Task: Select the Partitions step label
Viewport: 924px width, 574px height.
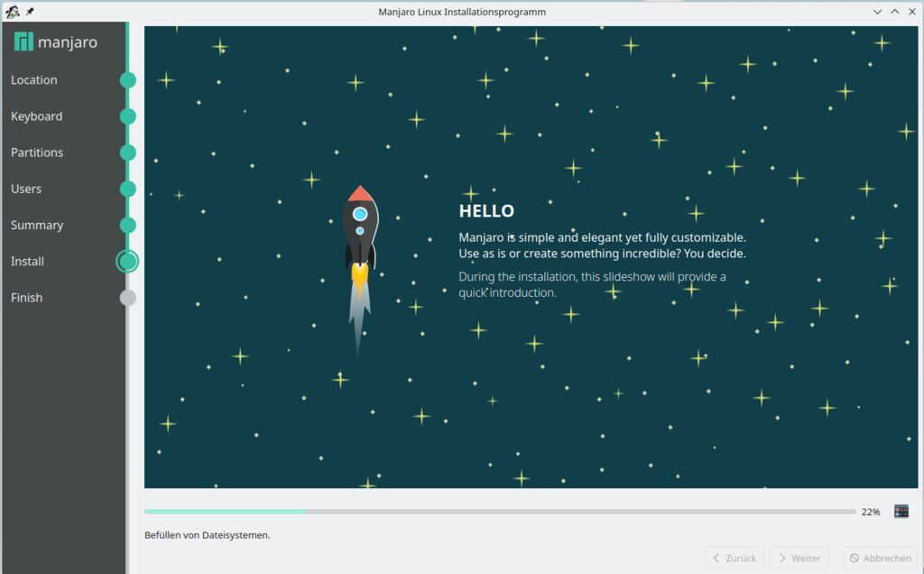Action: pyautogui.click(x=37, y=153)
